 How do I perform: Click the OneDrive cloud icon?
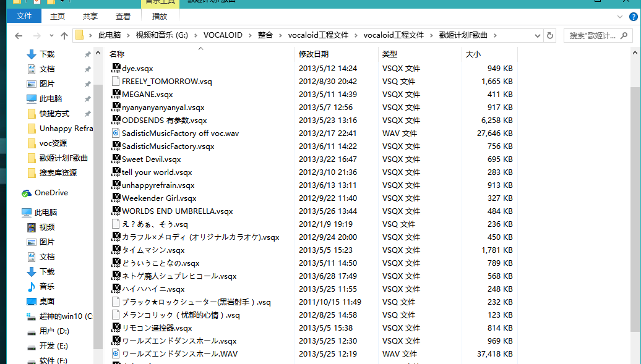point(27,193)
